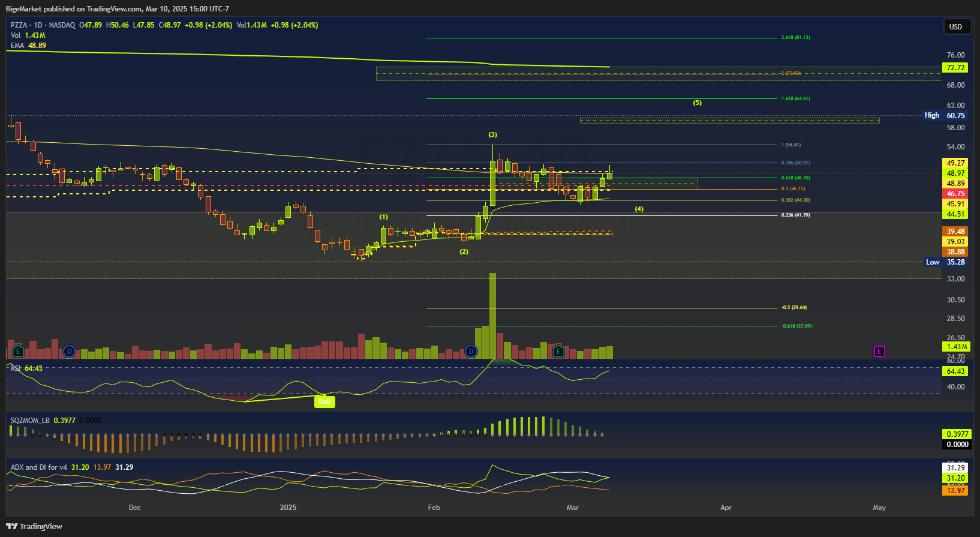Click the 0.618 (48.10) Fibonacci label
The image size is (980, 537).
click(795, 178)
